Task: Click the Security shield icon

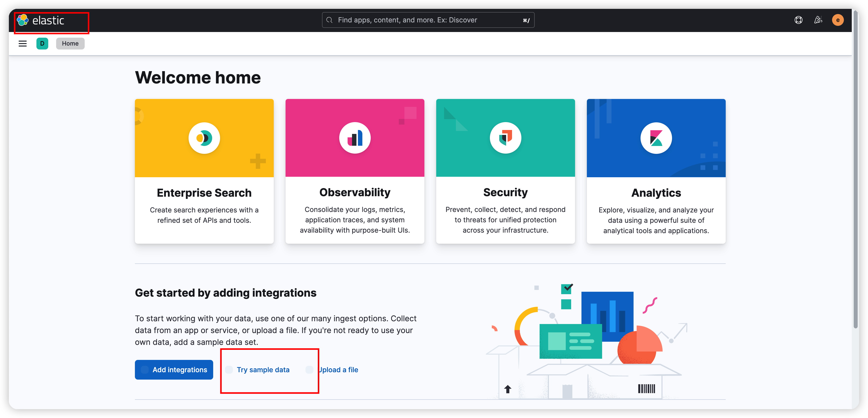Action: pyautogui.click(x=505, y=138)
